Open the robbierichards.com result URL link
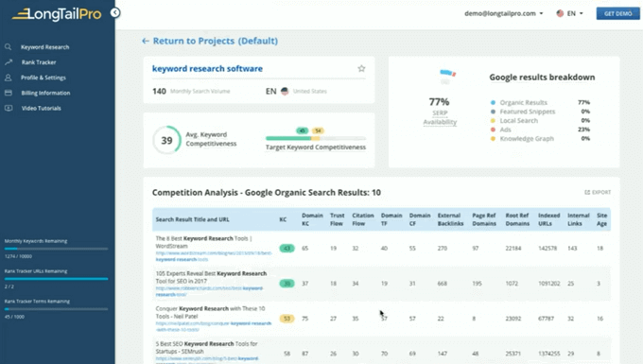Image resolution: width=643 pixels, height=364 pixels. click(209, 291)
